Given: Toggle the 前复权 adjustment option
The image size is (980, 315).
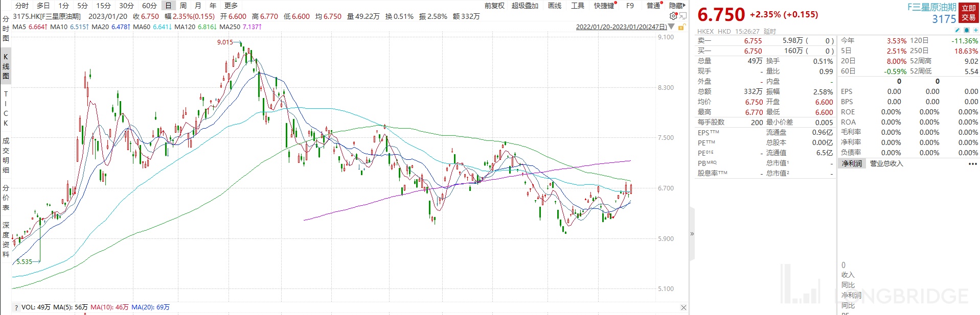Looking at the screenshot, I should click(x=494, y=6).
